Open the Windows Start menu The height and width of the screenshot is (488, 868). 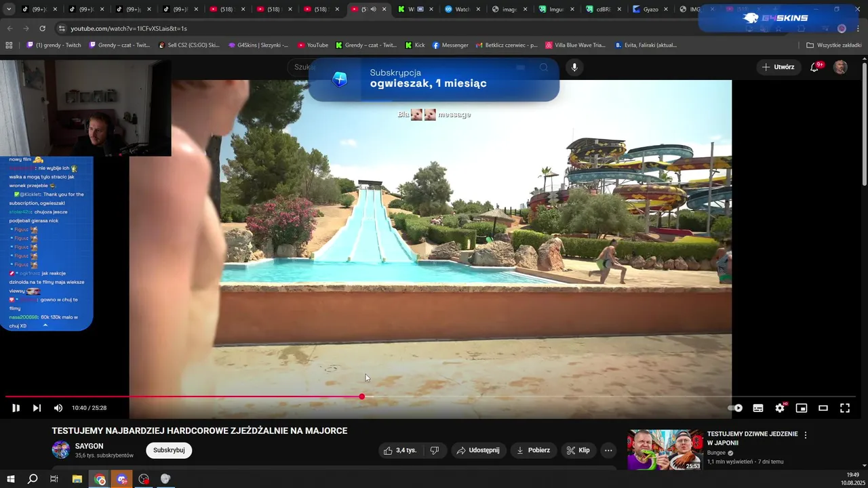point(11,479)
